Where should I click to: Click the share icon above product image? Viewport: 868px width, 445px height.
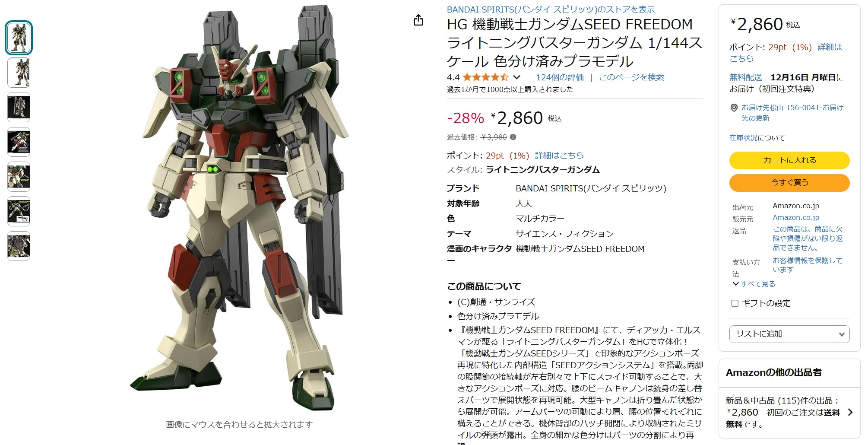click(x=418, y=20)
